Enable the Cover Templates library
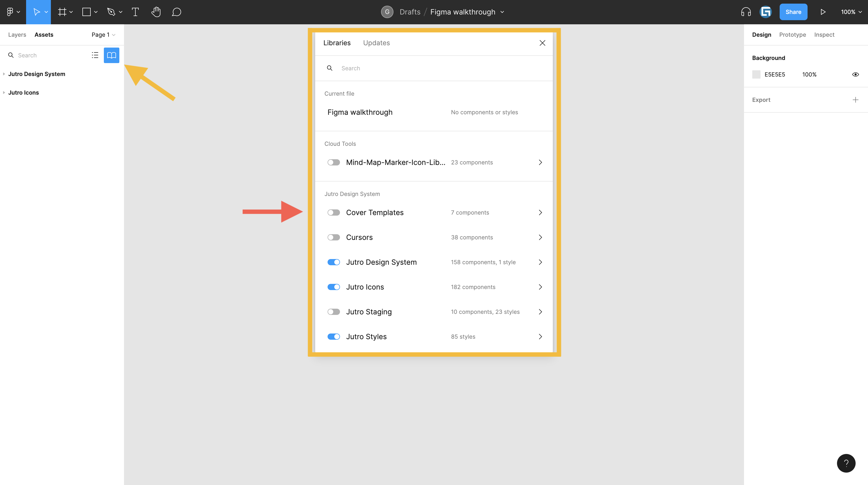The width and height of the screenshot is (868, 485). click(334, 213)
